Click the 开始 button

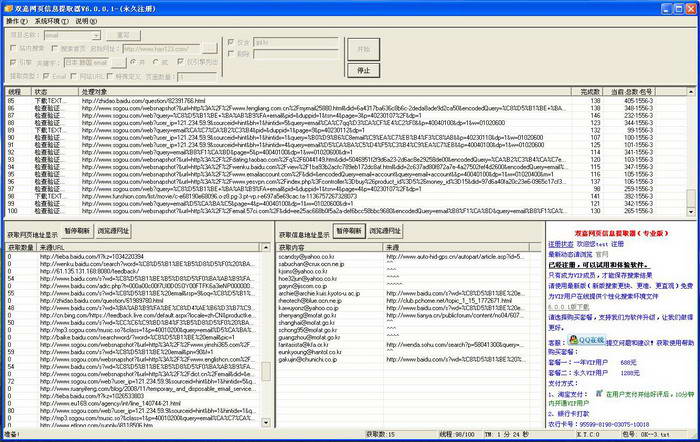pyautogui.click(x=363, y=49)
